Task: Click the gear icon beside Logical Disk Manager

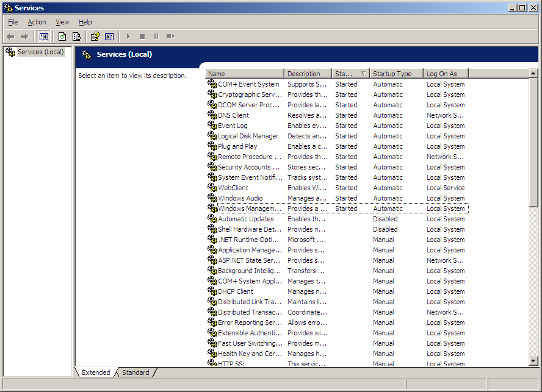Action: [x=212, y=136]
